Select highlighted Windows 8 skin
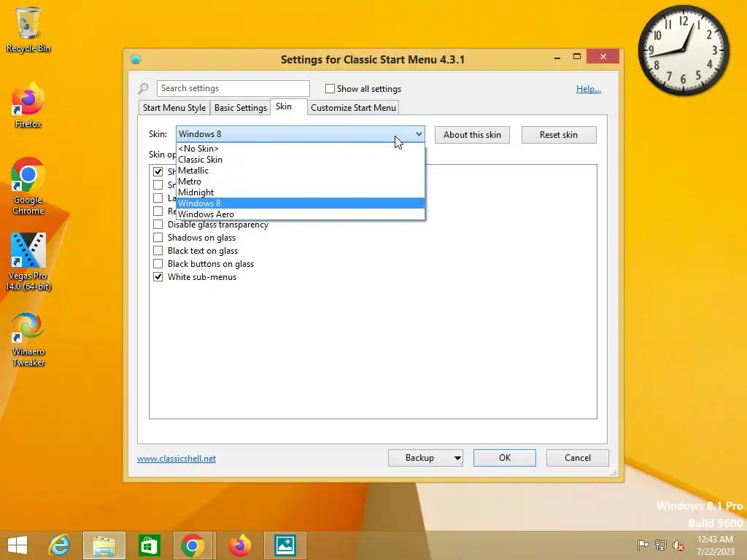Image resolution: width=747 pixels, height=560 pixels. 301,203
